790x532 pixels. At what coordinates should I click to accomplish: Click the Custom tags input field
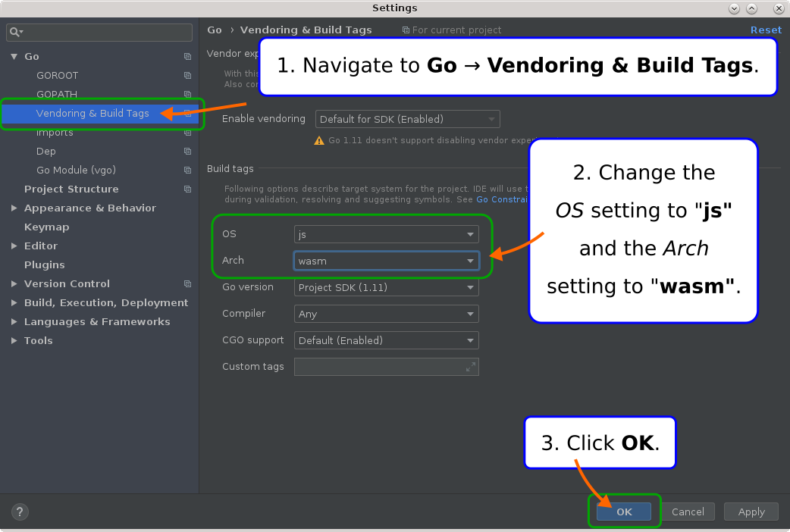386,367
